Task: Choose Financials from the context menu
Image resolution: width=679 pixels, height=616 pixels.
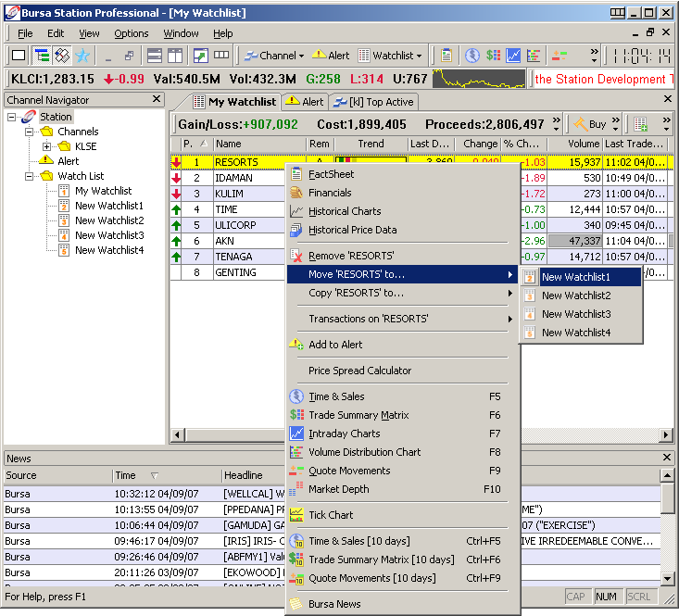Action: pyautogui.click(x=403, y=193)
